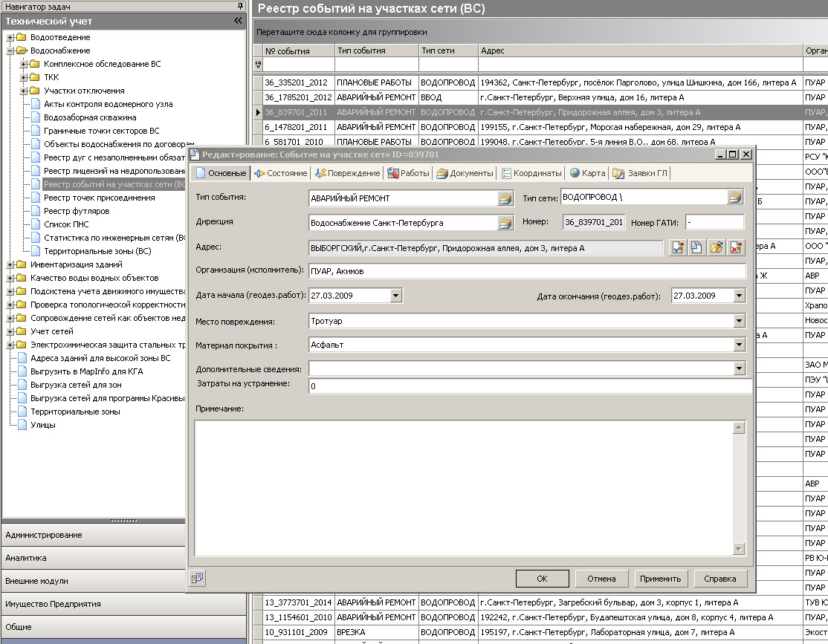Viewport: 828px width, 644px height.
Task: Click inside the Затраты на устранение field
Action: pyautogui.click(x=528, y=386)
